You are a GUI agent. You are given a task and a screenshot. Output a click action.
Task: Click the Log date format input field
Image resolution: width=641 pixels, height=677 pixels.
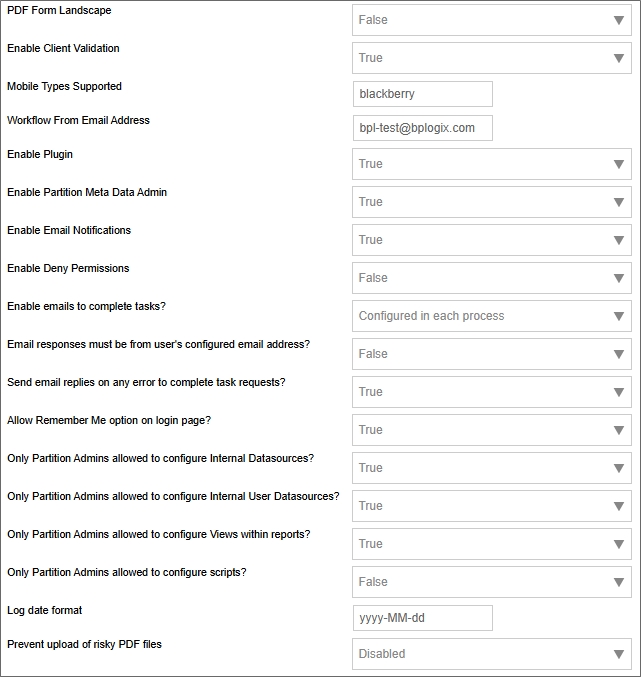click(423, 618)
